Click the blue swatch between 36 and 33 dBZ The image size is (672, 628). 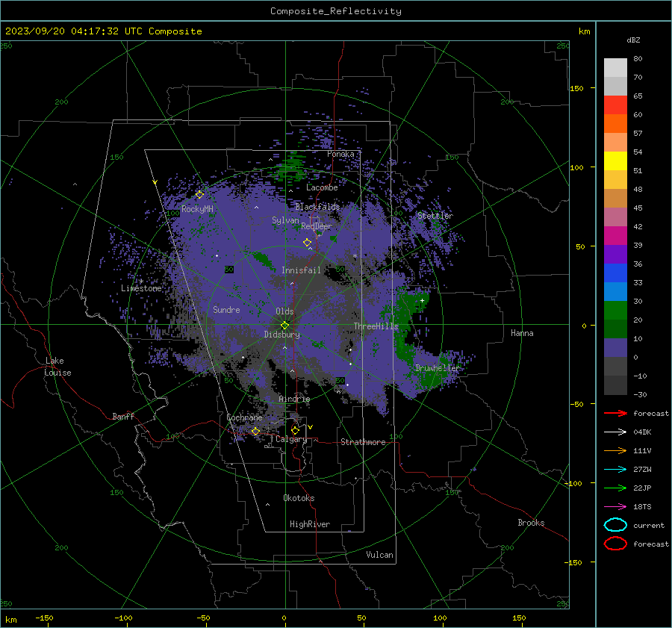[x=615, y=273]
